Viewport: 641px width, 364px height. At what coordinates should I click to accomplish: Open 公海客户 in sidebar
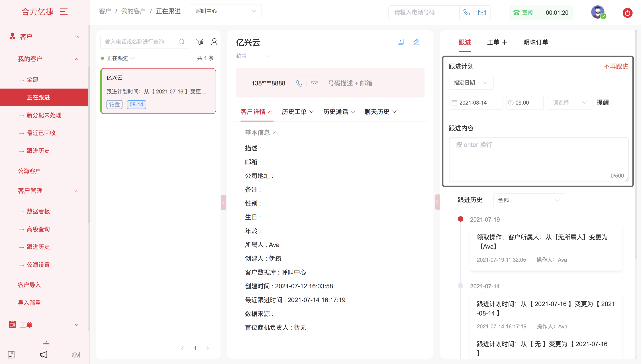pyautogui.click(x=29, y=171)
